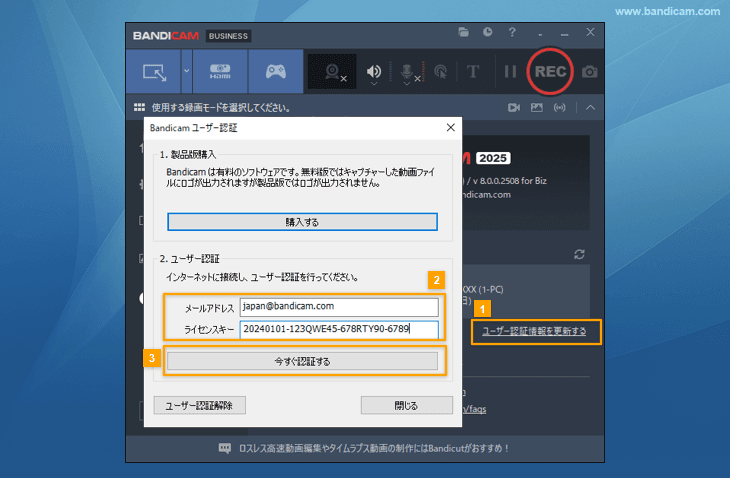The width and height of the screenshot is (730, 478).
Task: Click the 今すぐ認証する button
Action: coord(302,361)
